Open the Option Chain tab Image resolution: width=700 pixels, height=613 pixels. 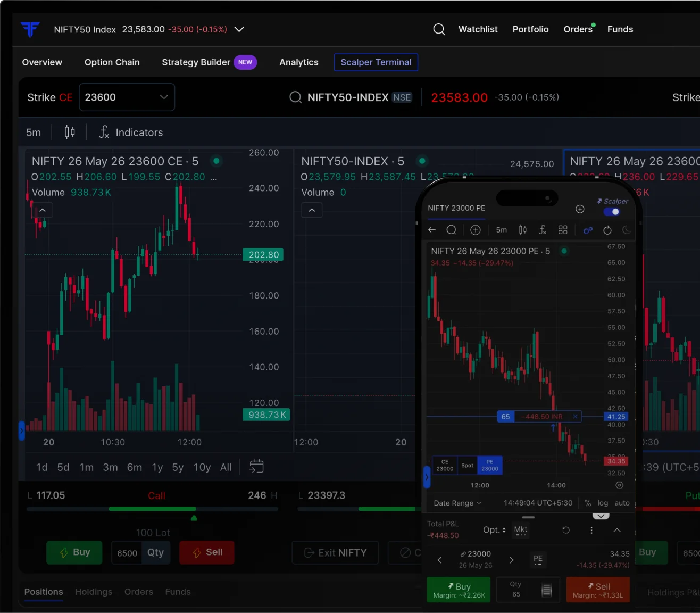pyautogui.click(x=112, y=62)
